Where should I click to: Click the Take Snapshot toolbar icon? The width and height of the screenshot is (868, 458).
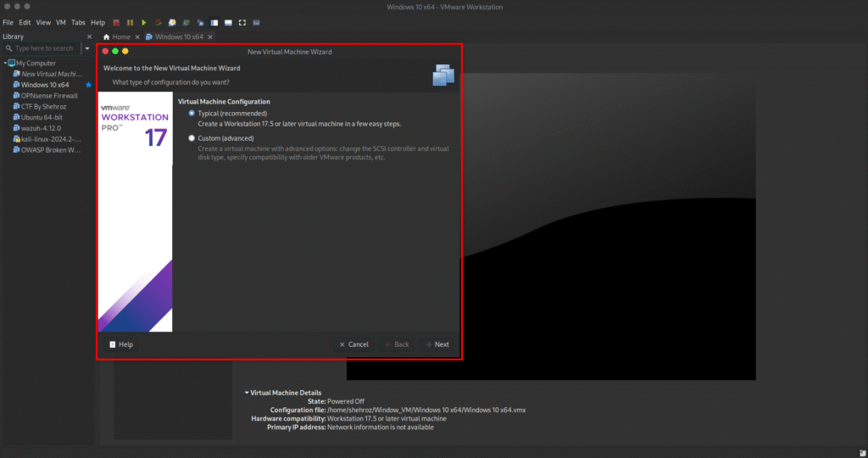[172, 23]
